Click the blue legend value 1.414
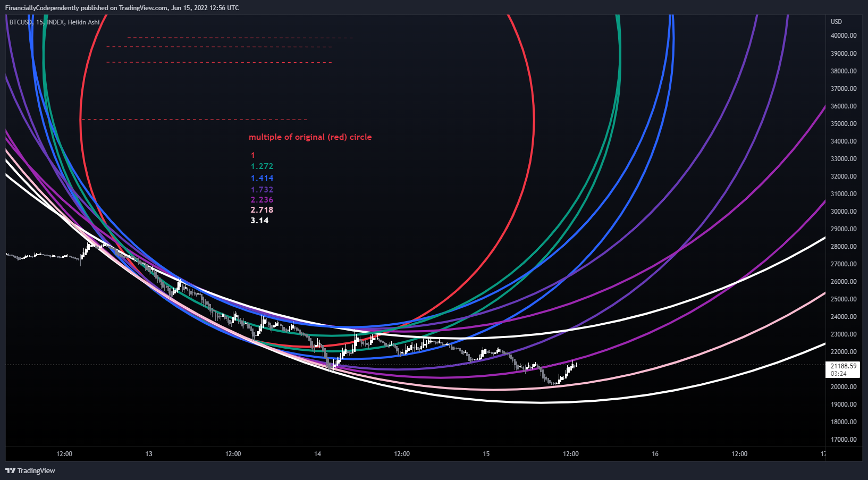This screenshot has width=868, height=480. point(262,178)
